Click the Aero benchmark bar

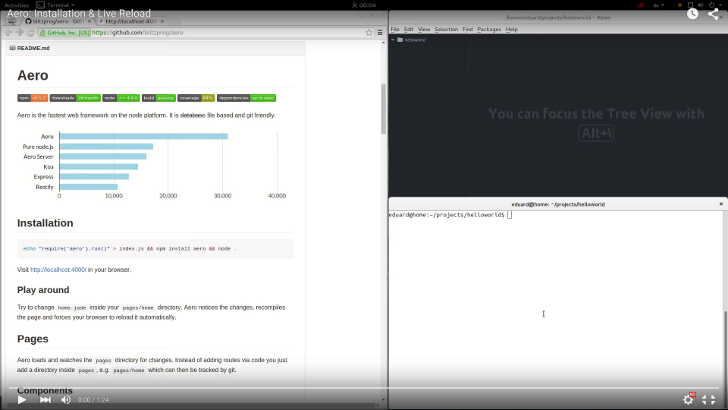tap(143, 136)
